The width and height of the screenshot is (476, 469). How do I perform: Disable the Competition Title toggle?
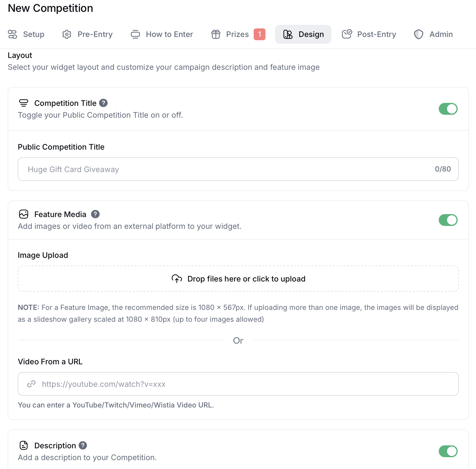tap(448, 109)
